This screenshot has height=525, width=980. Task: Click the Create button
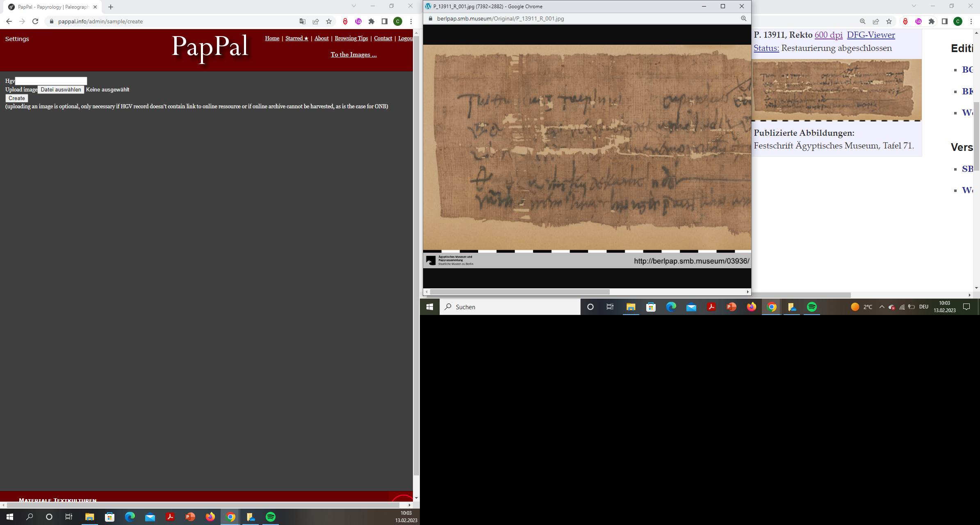[17, 98]
